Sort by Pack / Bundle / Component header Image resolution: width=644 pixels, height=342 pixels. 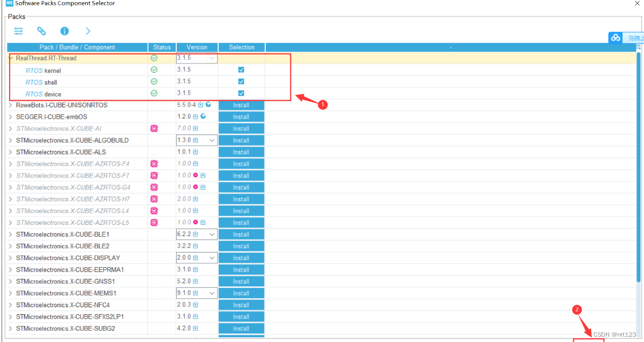click(77, 47)
